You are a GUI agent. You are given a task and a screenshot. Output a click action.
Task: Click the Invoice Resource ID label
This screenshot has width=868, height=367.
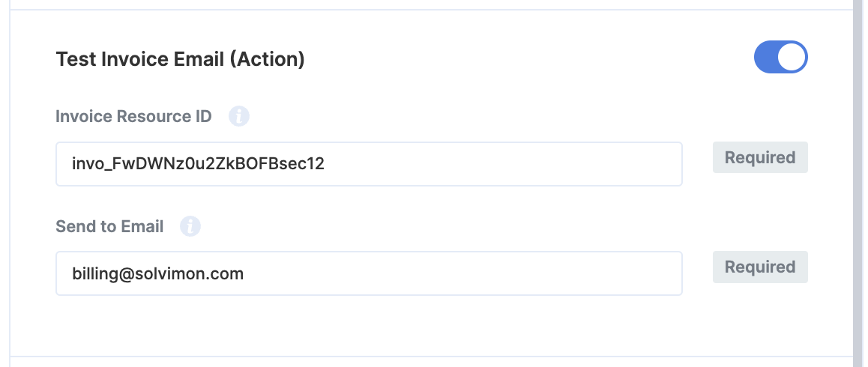click(x=133, y=117)
